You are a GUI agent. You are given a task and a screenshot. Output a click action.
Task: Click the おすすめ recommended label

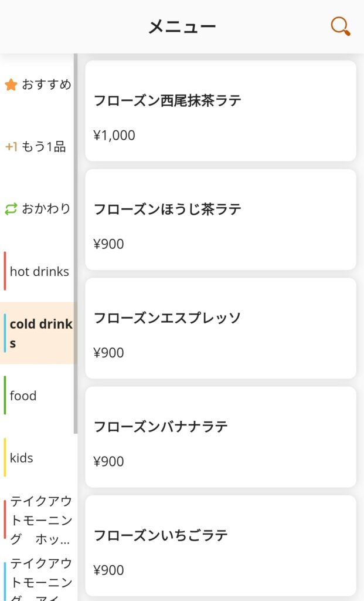(x=46, y=85)
